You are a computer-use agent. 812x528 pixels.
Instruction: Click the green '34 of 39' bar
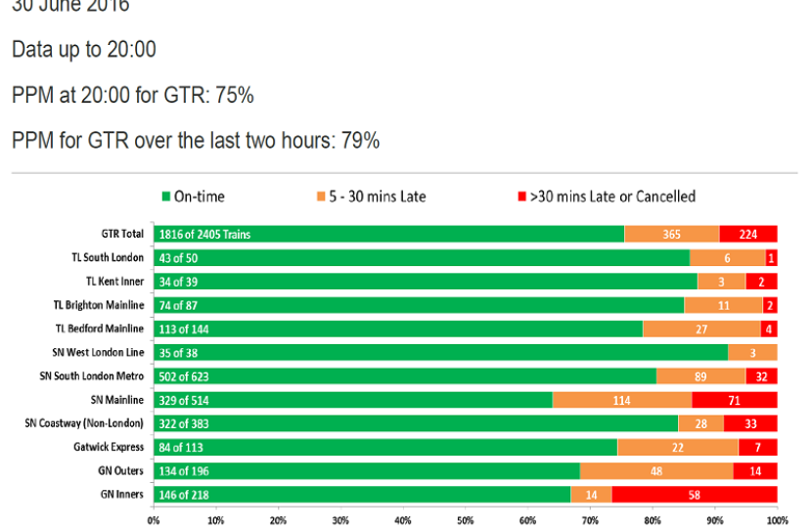point(425,282)
